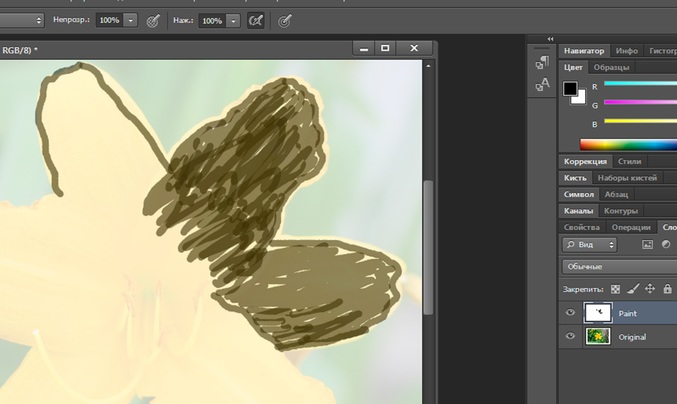Image resolution: width=677 pixels, height=404 pixels.
Task: Click tablet pressure controls size icon
Action: pos(285,20)
